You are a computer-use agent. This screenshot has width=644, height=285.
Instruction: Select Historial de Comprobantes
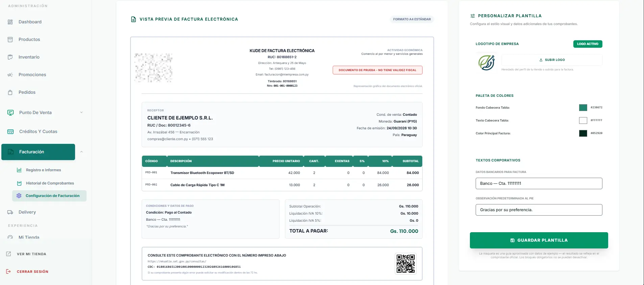click(x=49, y=183)
